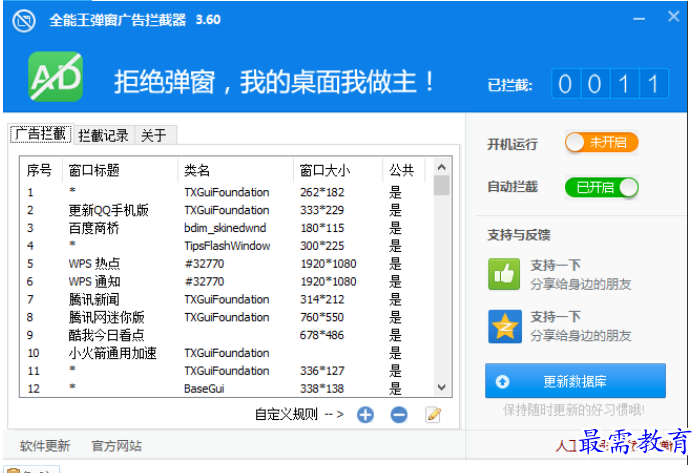Toggle the 自动拦截 auto-block switch

(x=601, y=187)
